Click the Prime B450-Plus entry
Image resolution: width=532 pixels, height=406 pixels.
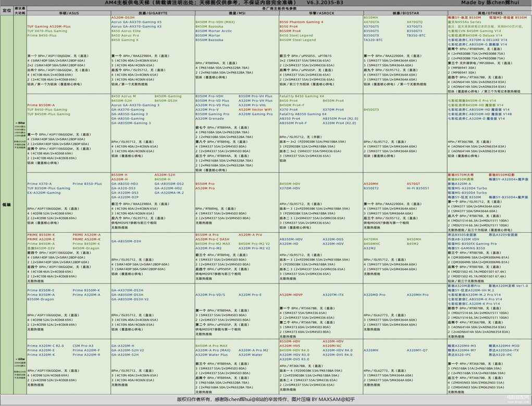click(x=42, y=35)
